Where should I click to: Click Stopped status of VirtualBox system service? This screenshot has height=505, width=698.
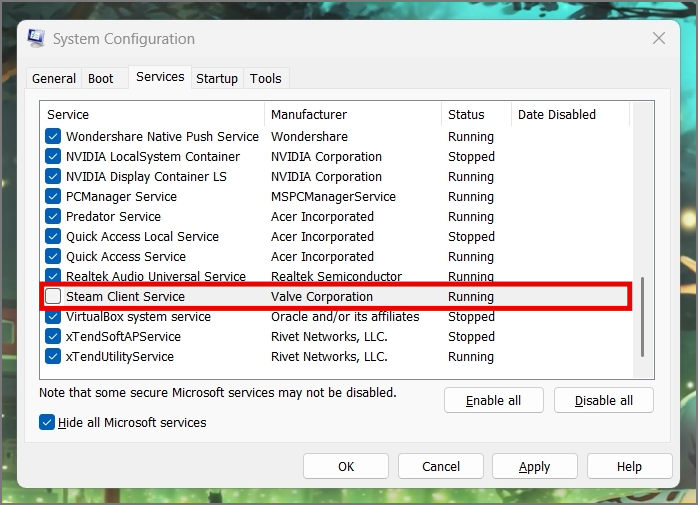tap(471, 317)
